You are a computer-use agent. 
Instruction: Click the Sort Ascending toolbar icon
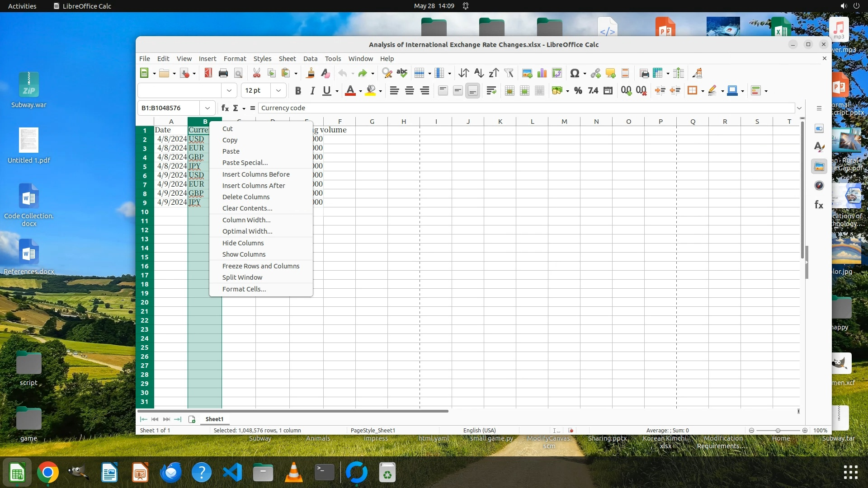pyautogui.click(x=479, y=73)
